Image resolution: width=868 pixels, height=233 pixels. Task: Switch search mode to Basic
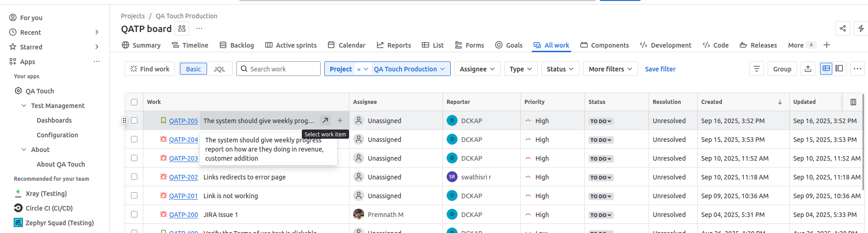[x=193, y=69]
